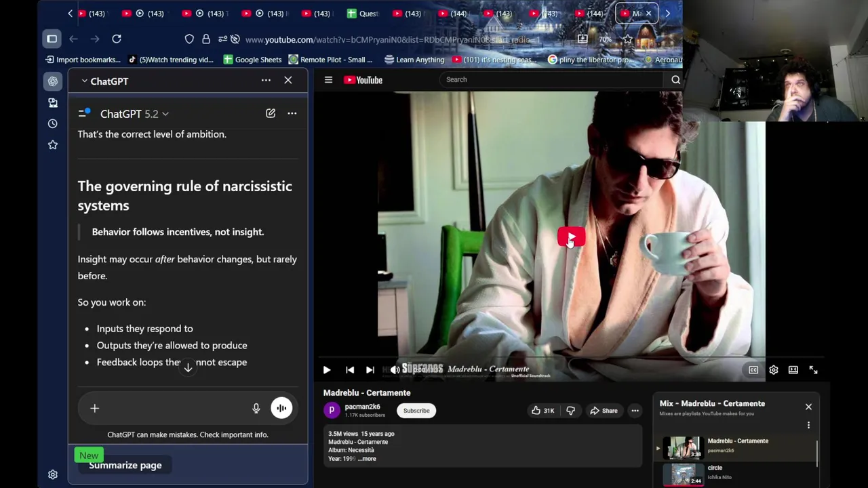Click the page zoom level percentage indicator
868x488 pixels.
pos(605,39)
